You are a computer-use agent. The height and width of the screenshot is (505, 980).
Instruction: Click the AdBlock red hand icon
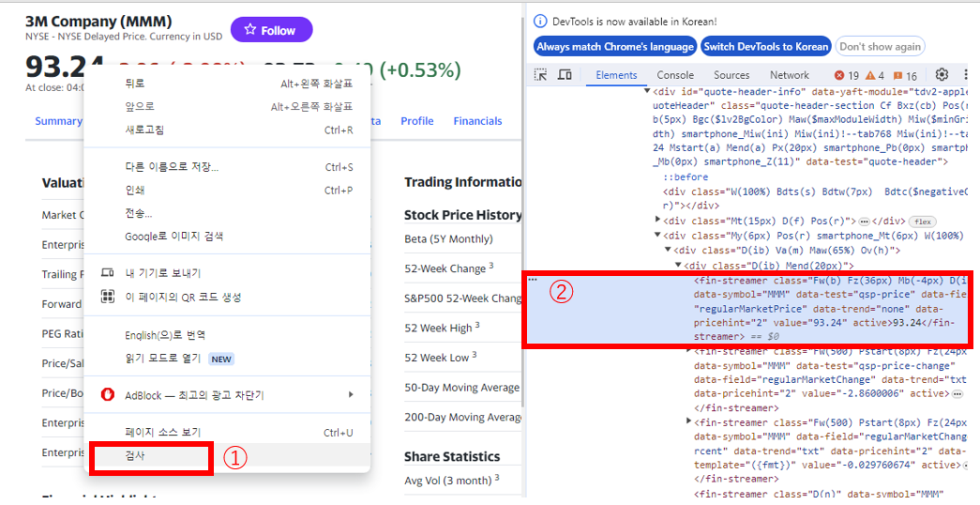coord(108,395)
